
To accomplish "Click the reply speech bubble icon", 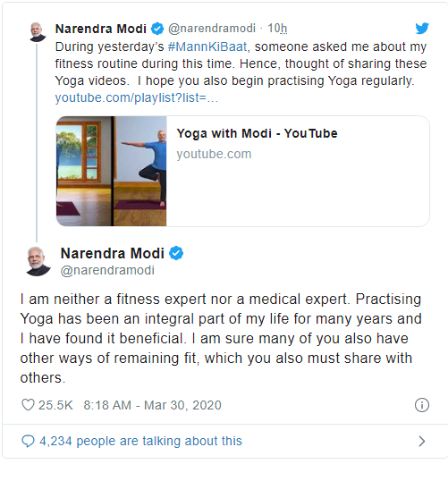I will click(x=28, y=441).
